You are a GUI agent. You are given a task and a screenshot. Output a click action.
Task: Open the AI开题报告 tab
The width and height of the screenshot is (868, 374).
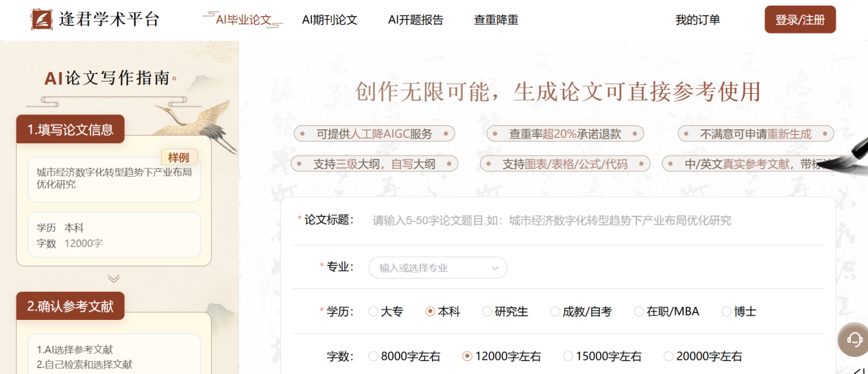point(415,20)
